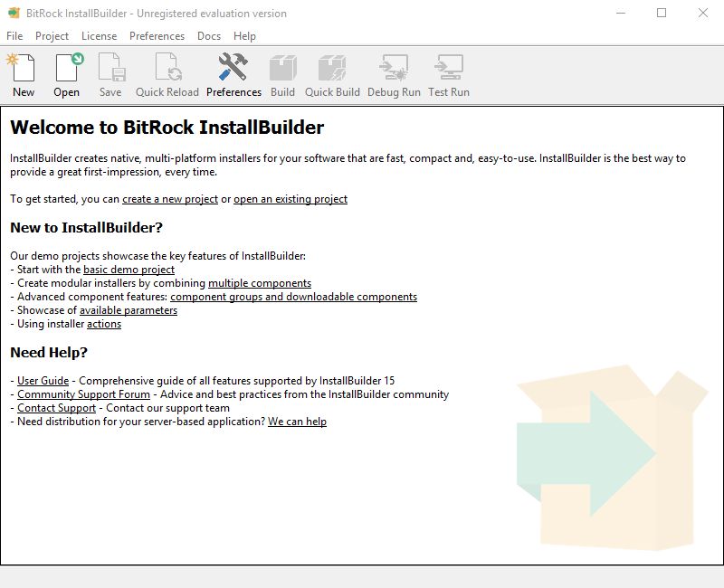Open an existing project via the link
The image size is (724, 588).
pyautogui.click(x=291, y=199)
